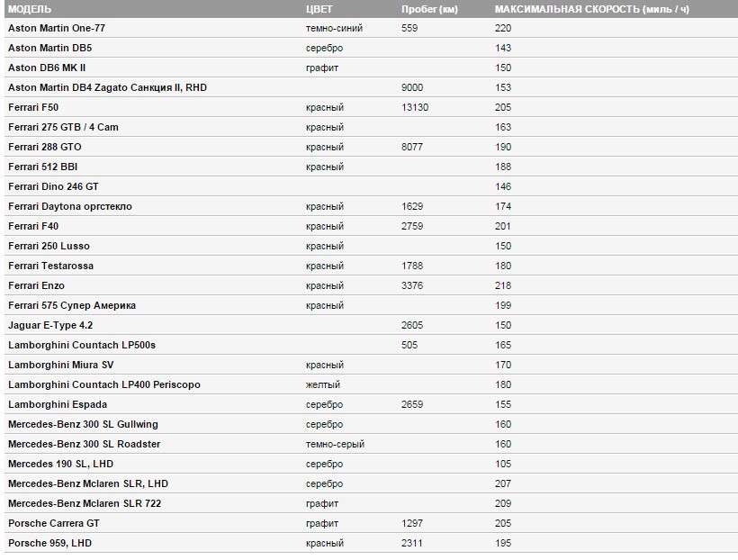Click the top speed value 220
Viewport: 738px width, 560px height.
click(503, 28)
